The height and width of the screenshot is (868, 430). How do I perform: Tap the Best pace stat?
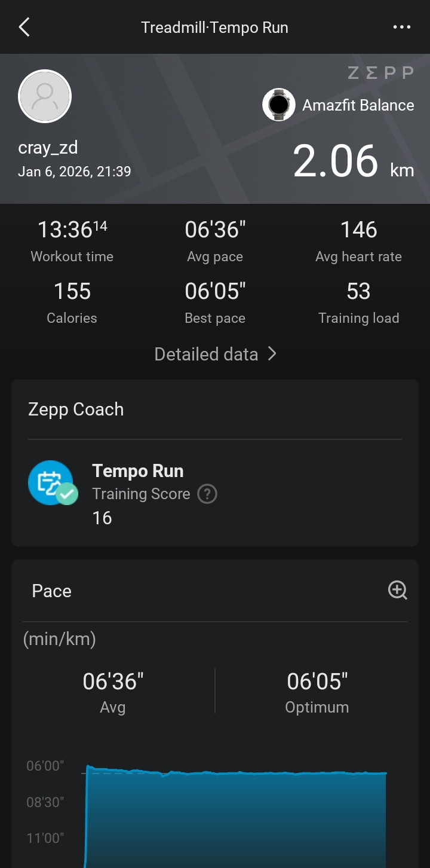pyautogui.click(x=215, y=302)
